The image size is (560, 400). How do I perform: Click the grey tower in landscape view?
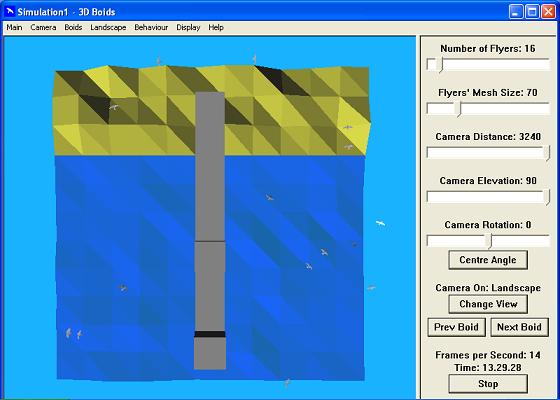[210, 231]
